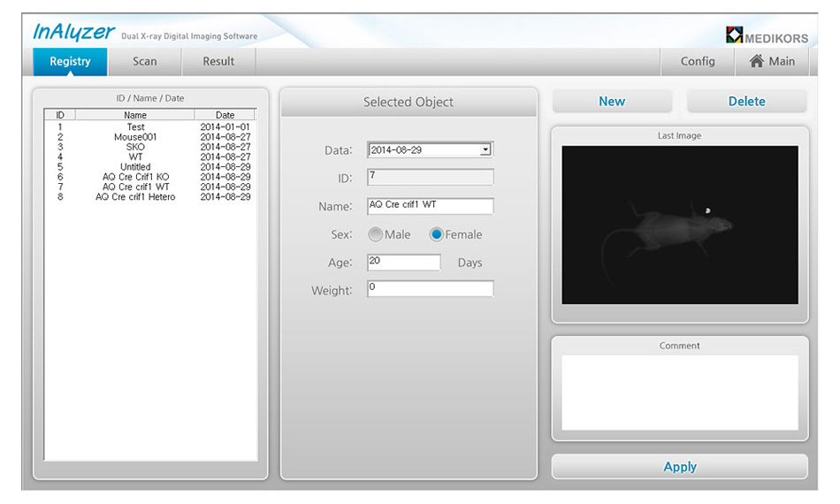Image resolution: width=840 pixels, height=504 pixels.
Task: Open the Config tab
Action: click(698, 62)
